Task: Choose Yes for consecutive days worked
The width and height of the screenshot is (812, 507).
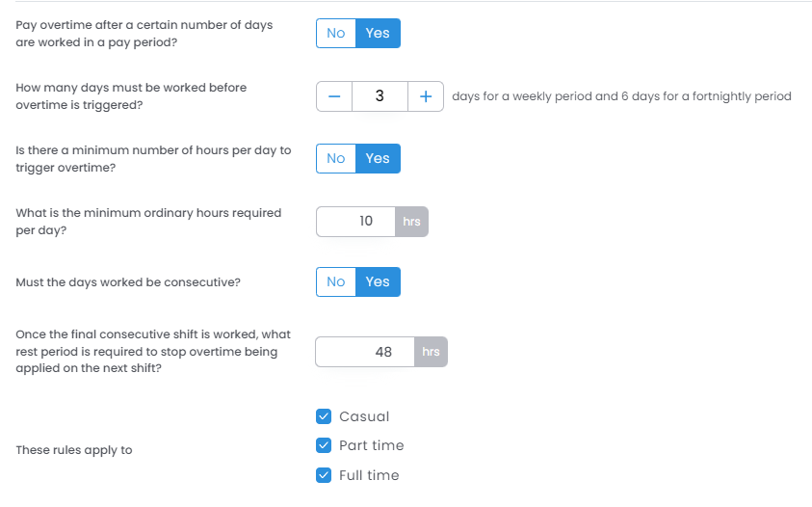Action: (378, 281)
